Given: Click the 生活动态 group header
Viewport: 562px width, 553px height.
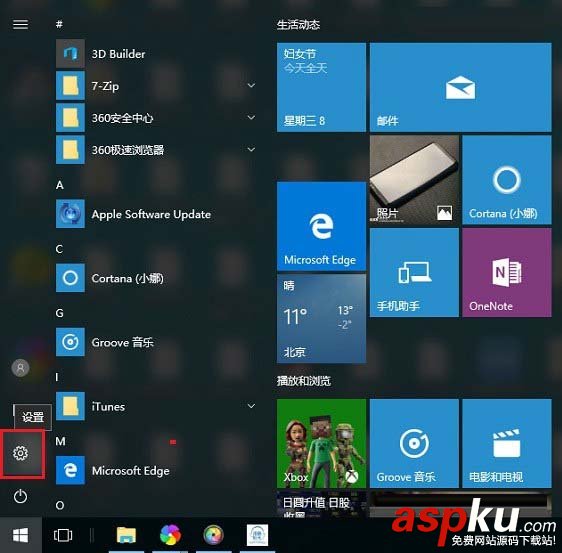Looking at the screenshot, I should [x=298, y=25].
